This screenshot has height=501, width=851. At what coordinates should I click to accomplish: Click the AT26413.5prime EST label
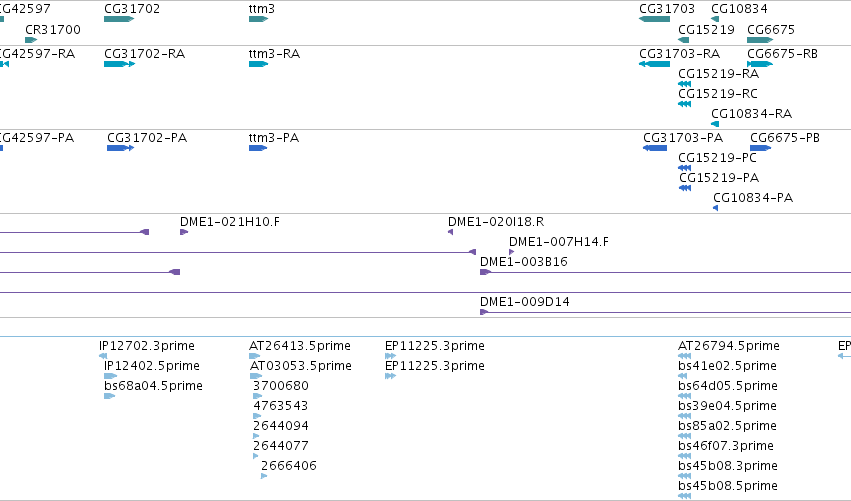[x=300, y=346]
